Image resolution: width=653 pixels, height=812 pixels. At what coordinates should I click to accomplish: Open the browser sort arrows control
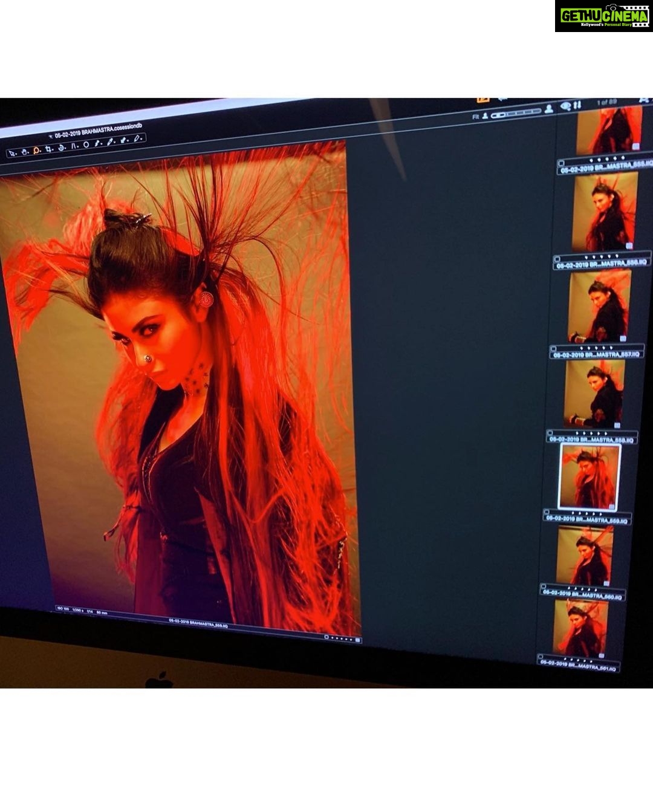point(579,106)
